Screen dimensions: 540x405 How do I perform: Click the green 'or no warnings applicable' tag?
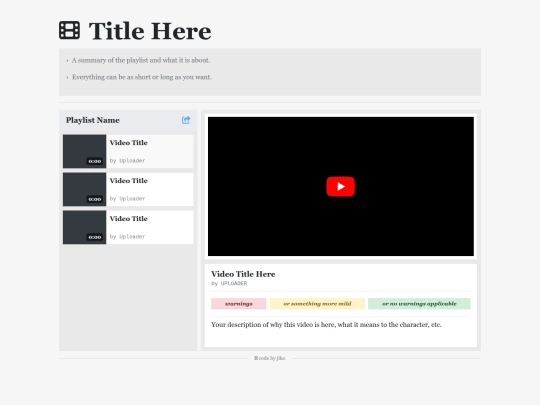coord(419,304)
